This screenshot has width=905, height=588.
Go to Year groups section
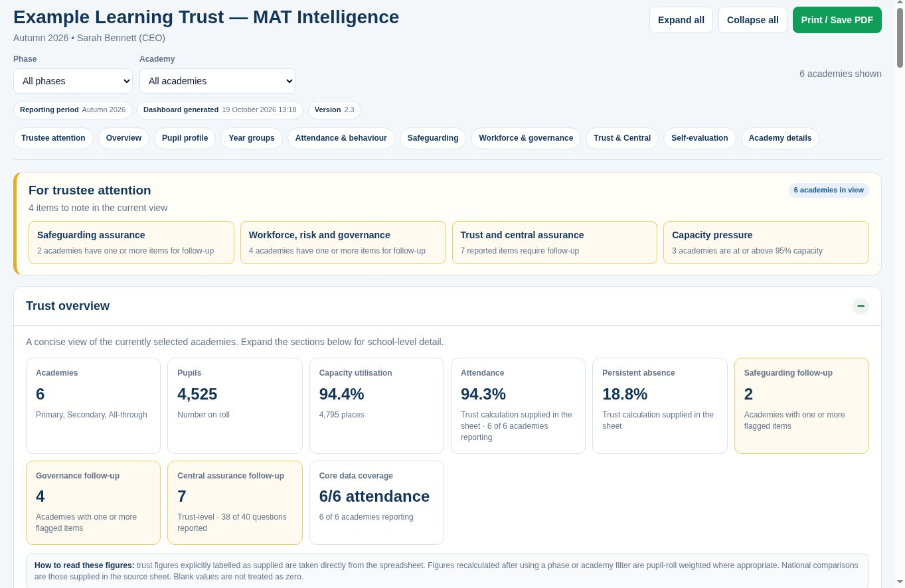coord(252,138)
